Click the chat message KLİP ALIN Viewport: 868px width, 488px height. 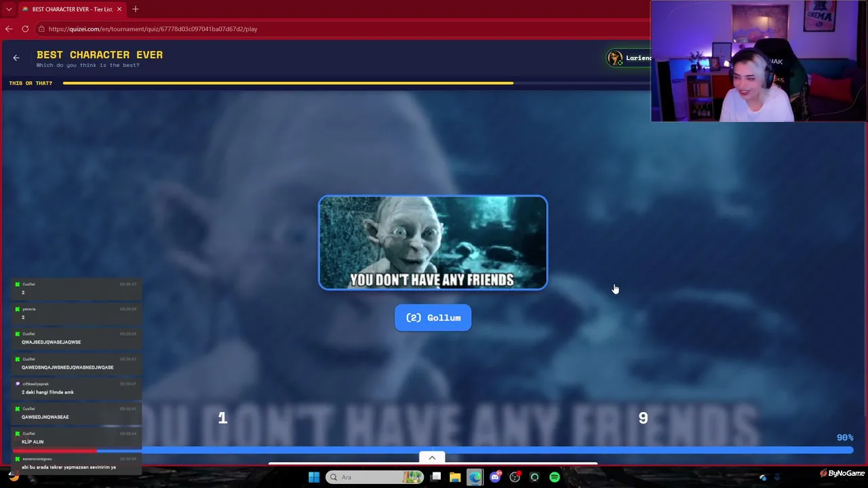pyautogui.click(x=33, y=442)
